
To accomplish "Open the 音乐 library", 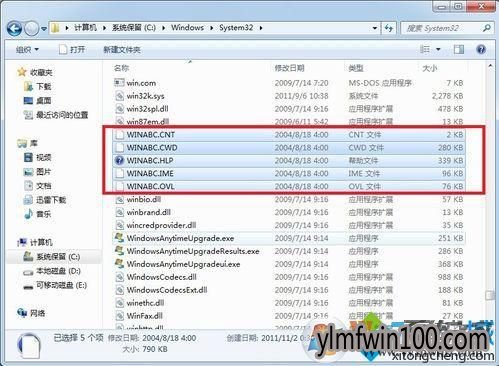I will point(44,214).
